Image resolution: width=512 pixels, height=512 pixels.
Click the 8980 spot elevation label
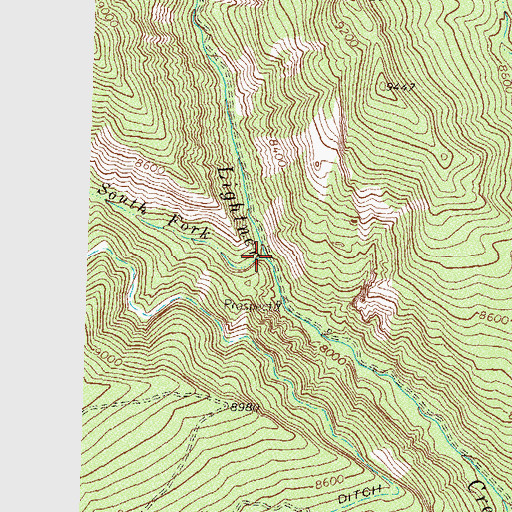pyautogui.click(x=245, y=407)
